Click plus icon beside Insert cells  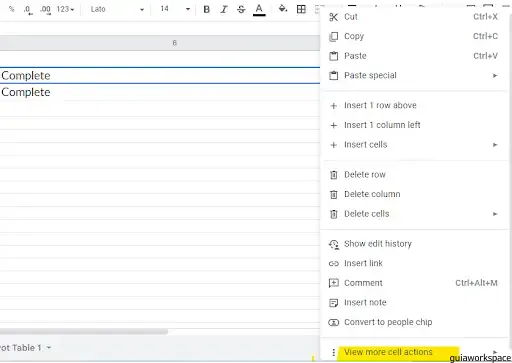tap(333, 145)
